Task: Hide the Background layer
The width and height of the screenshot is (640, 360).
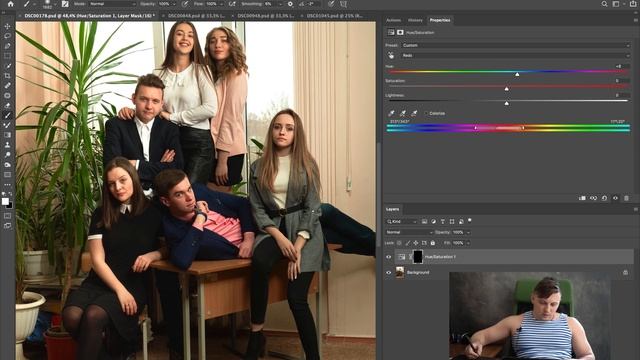Action: (x=389, y=272)
